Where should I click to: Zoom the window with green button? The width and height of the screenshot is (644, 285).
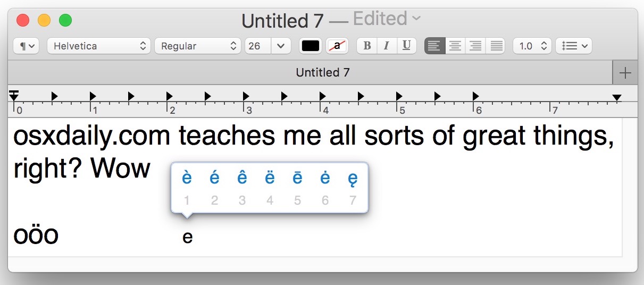tap(65, 21)
